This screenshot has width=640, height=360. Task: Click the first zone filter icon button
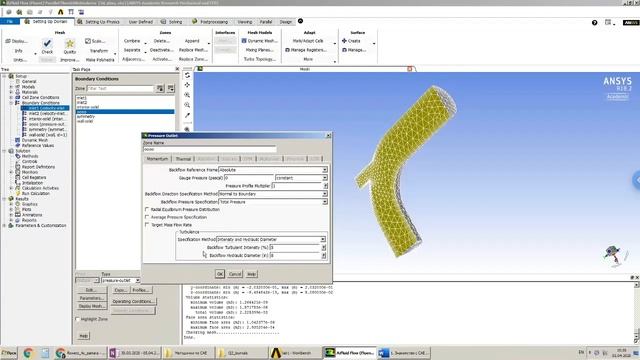(x=160, y=88)
